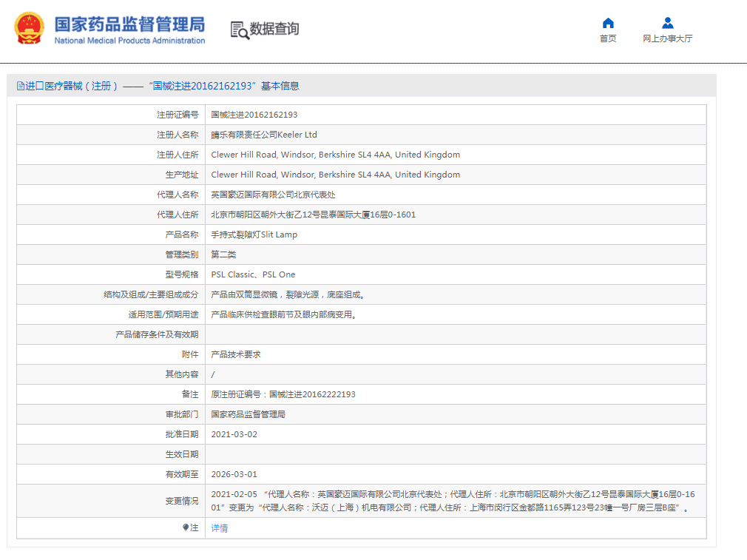The width and height of the screenshot is (747, 560).
Task: Open the 详情 details link
Action: (220, 528)
